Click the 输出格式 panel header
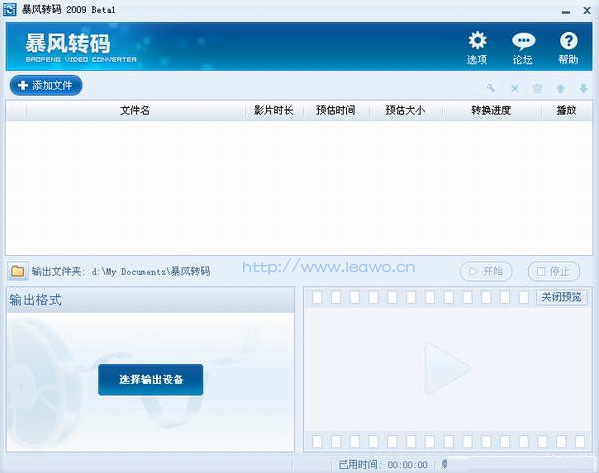 [151, 300]
